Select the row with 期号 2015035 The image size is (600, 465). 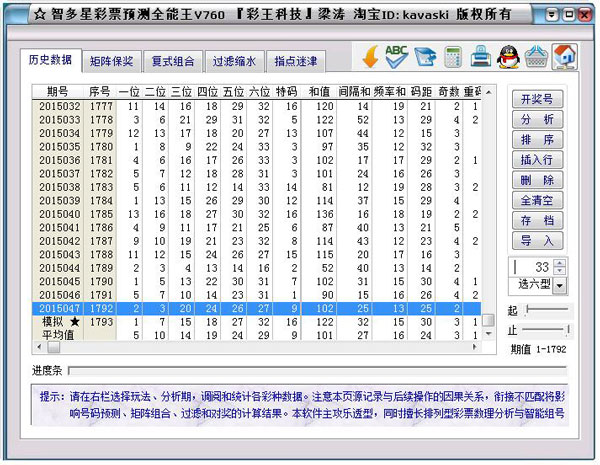pos(256,147)
